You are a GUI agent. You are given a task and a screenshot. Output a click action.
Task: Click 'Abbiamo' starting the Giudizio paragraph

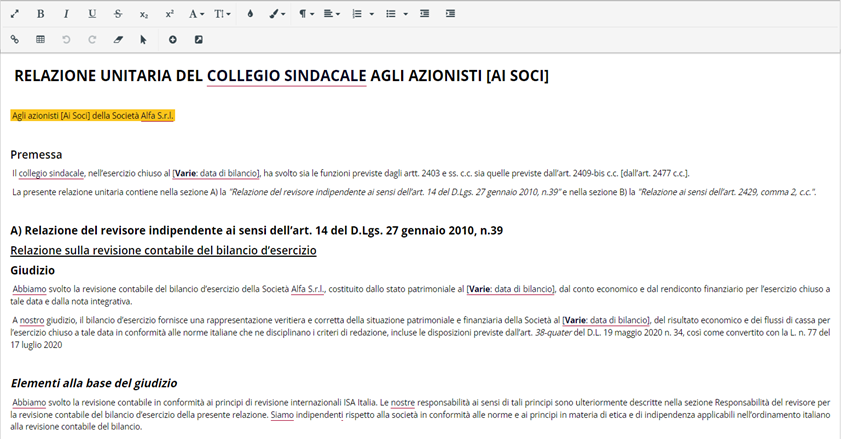pyautogui.click(x=29, y=289)
